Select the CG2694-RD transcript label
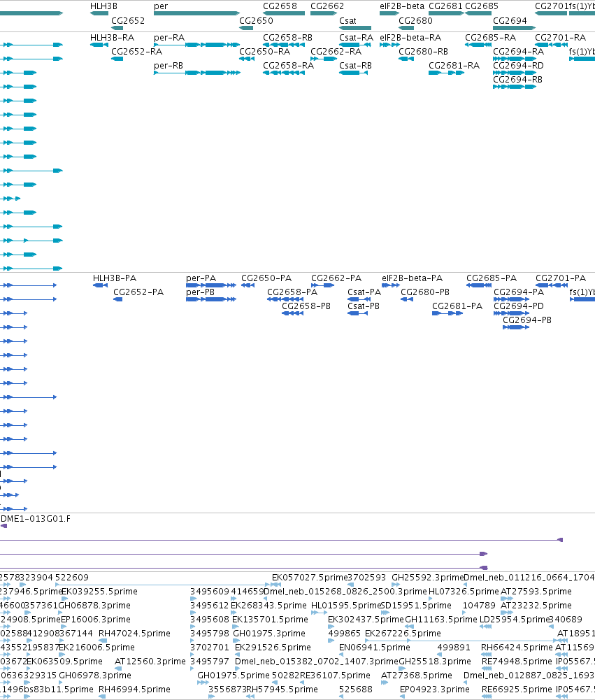Viewport: 595px width, 700px height. tap(518, 66)
